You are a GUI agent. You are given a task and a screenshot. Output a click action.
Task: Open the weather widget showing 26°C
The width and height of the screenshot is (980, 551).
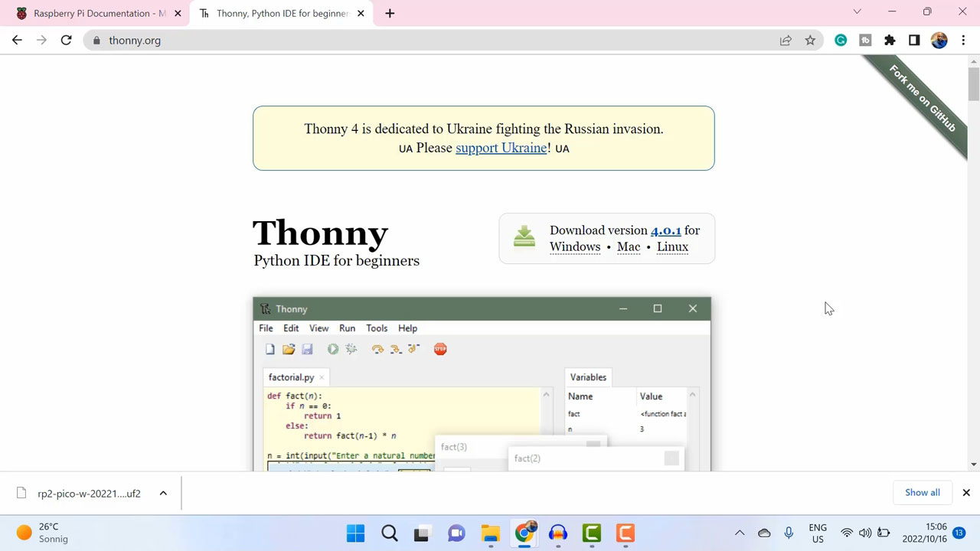point(43,533)
